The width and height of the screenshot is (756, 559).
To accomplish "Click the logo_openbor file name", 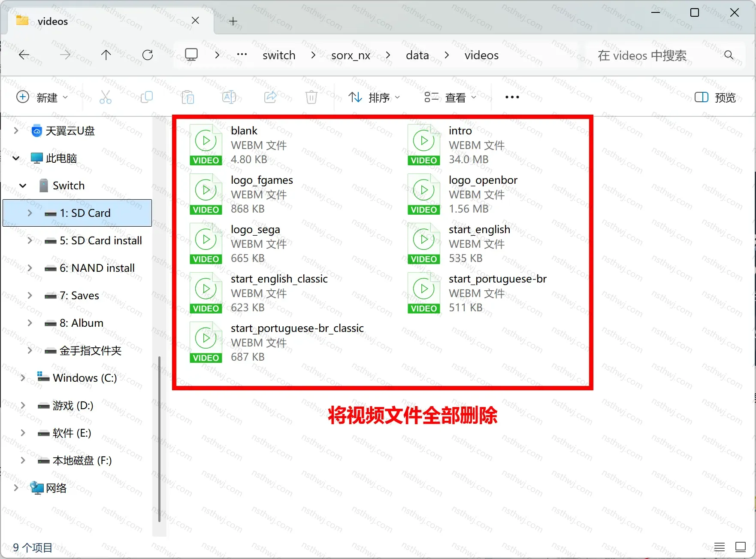I will click(x=483, y=180).
